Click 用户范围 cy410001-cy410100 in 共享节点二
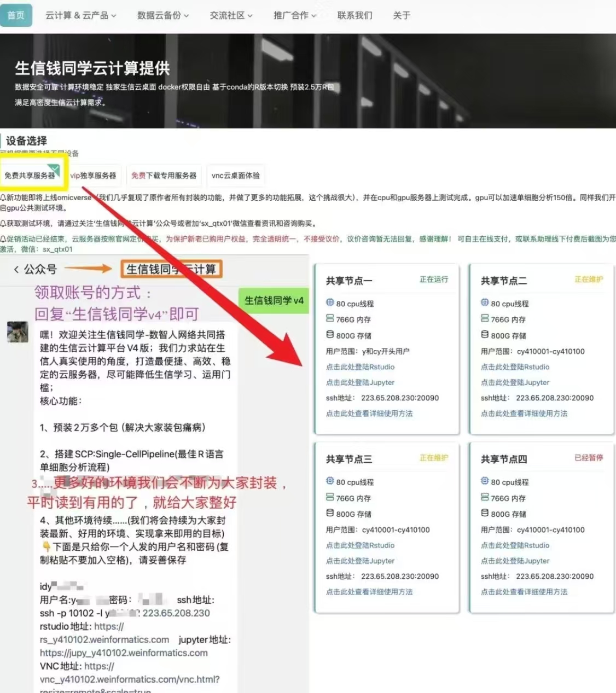The width and height of the screenshot is (616, 693). point(533,352)
